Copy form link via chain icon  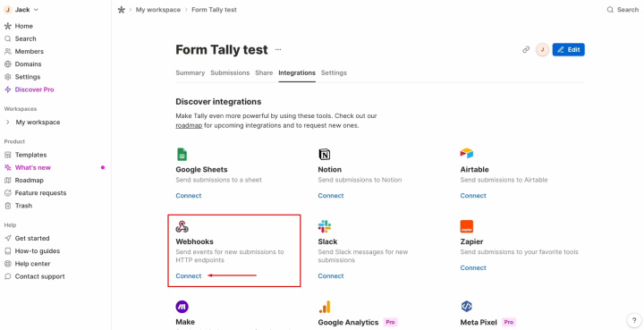(x=526, y=50)
